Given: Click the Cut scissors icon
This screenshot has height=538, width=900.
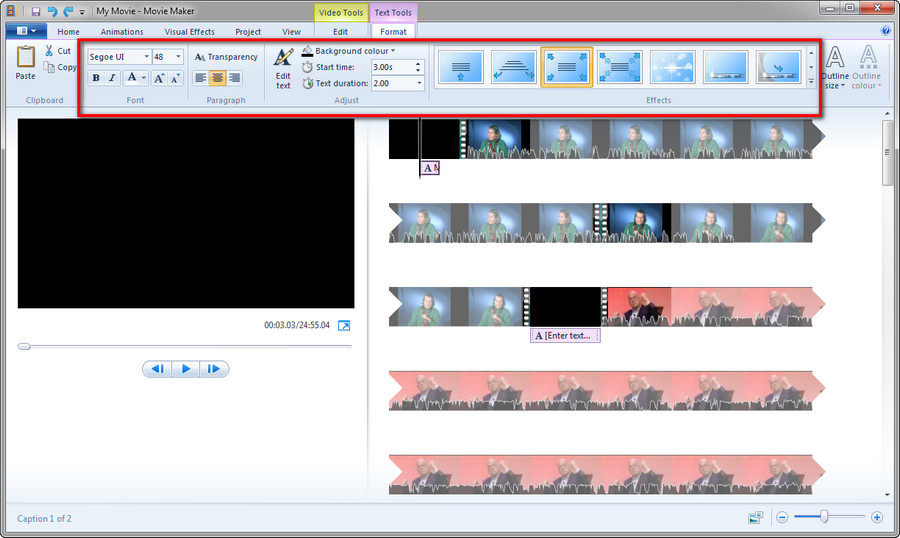Looking at the screenshot, I should coord(49,51).
